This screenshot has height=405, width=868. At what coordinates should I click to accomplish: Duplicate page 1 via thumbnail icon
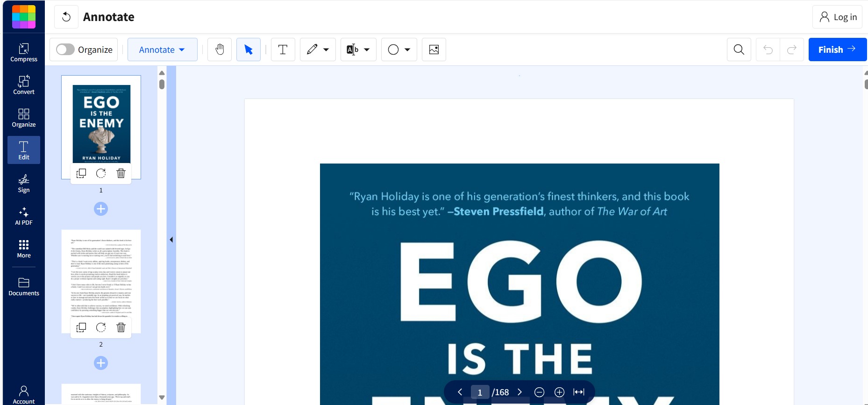click(x=81, y=173)
